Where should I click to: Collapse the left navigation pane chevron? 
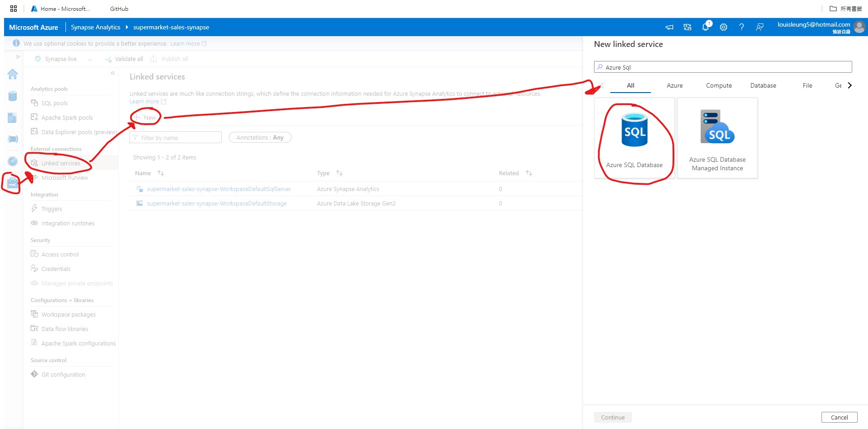coord(112,72)
